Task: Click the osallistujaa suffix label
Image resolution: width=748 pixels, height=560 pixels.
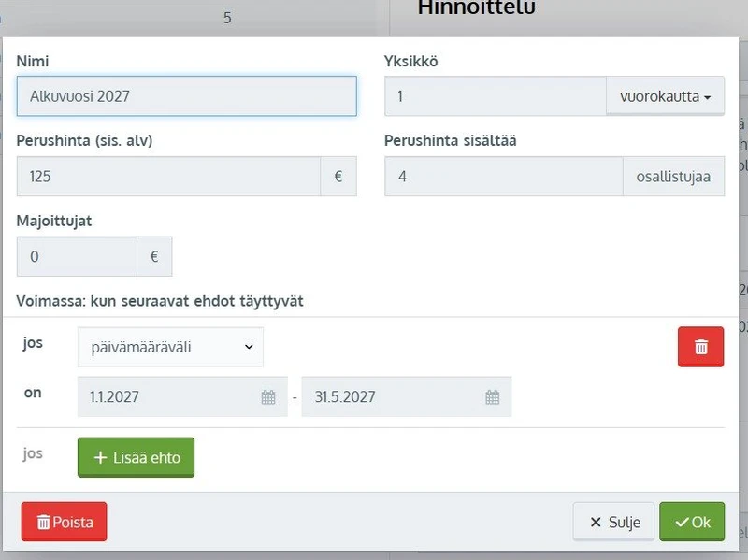Action: [x=673, y=176]
